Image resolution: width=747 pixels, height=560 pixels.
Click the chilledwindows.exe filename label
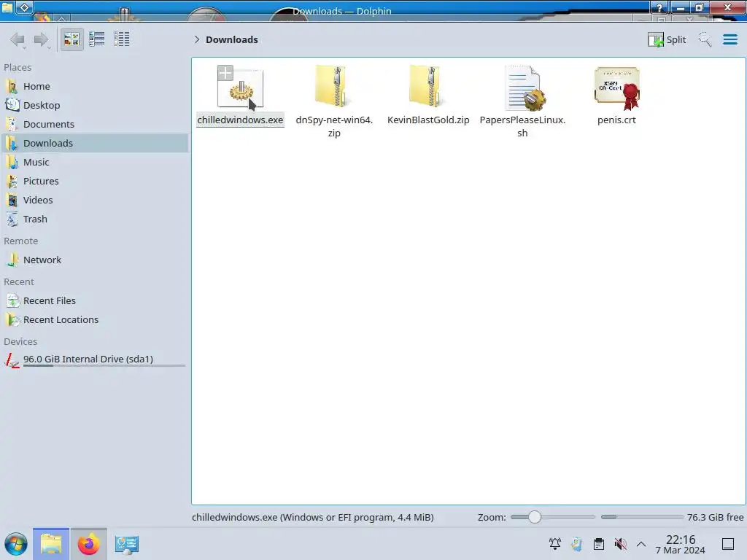pos(240,120)
